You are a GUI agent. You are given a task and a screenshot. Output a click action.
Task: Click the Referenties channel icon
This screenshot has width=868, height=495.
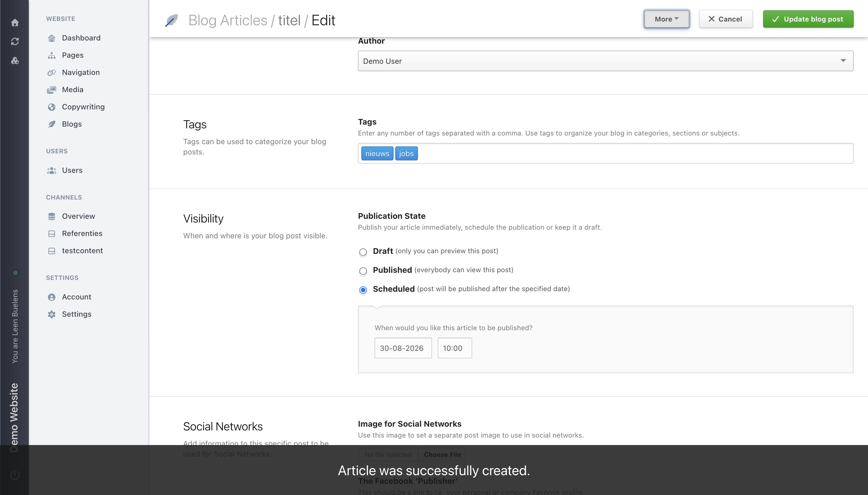pyautogui.click(x=52, y=234)
